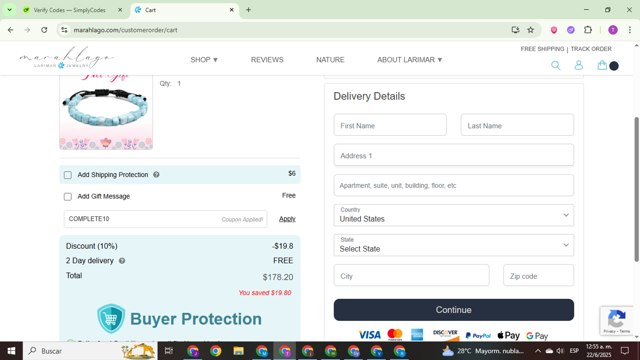Click the weather widget in taskbar
This screenshot has width=640, height=360.
(x=483, y=351)
